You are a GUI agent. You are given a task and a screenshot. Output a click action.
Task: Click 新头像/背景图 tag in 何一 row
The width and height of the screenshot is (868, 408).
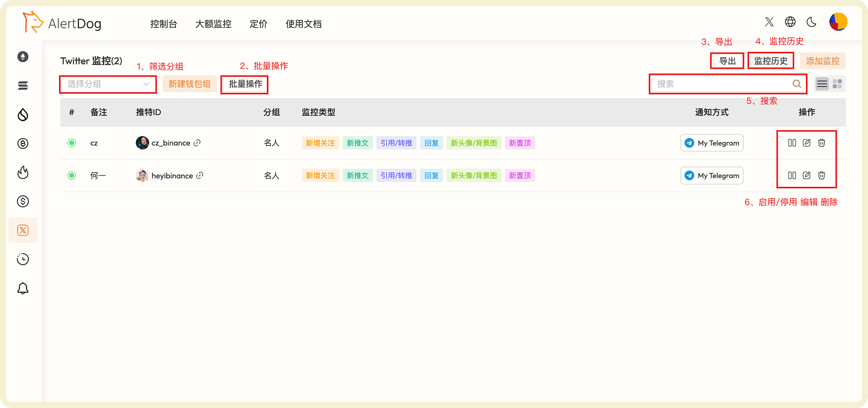tap(474, 175)
